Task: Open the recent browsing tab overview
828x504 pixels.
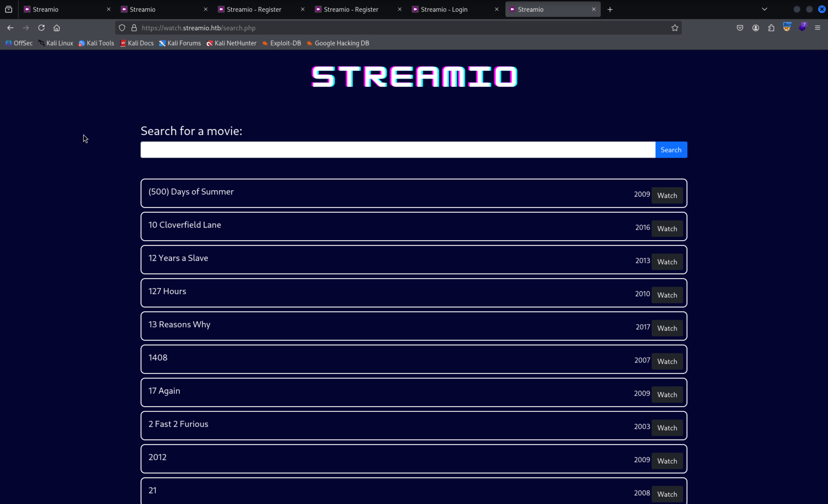Action: (x=9, y=9)
